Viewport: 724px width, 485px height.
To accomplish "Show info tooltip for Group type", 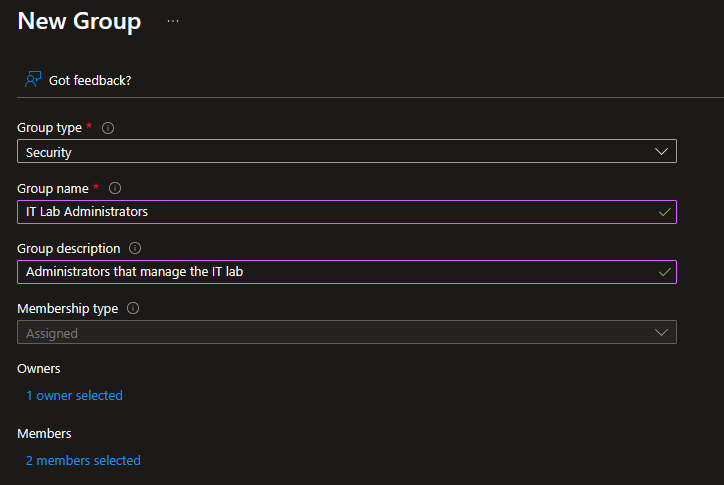I will click(108, 128).
